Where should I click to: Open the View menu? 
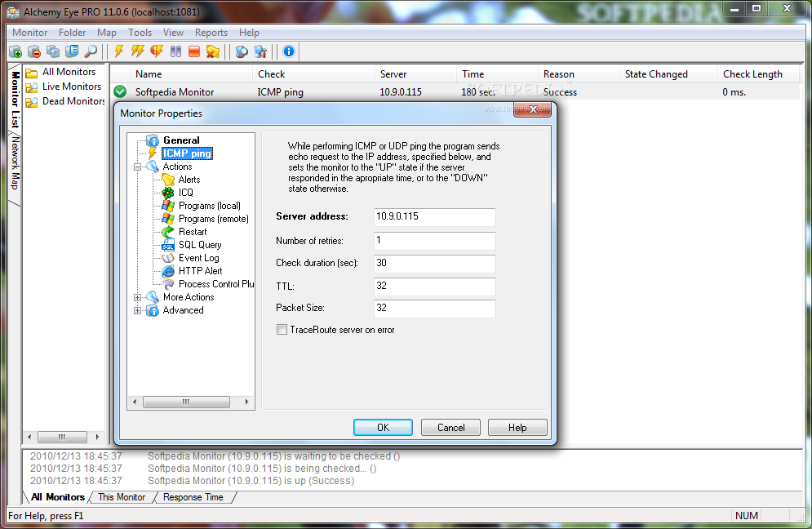tap(173, 33)
